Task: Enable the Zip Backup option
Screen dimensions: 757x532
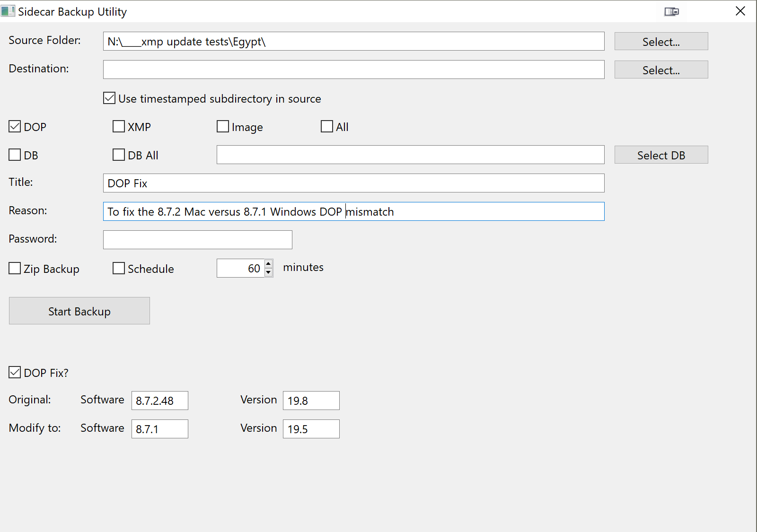Action: 15,269
